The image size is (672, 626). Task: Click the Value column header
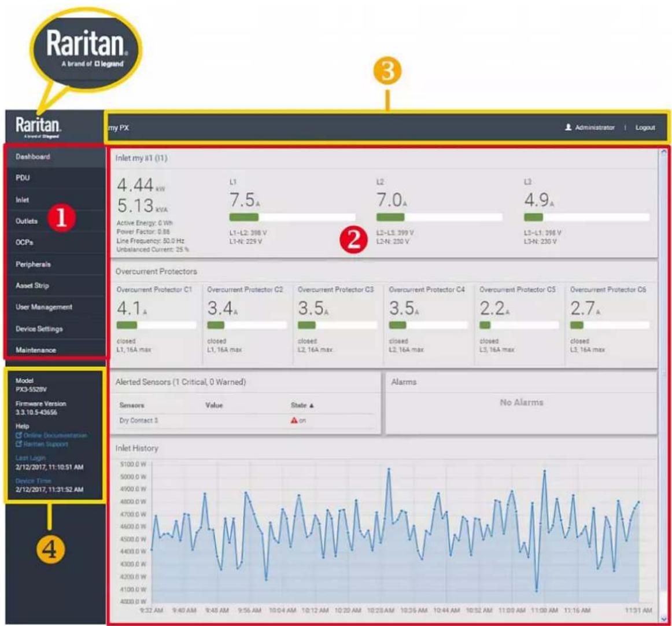coord(214,405)
